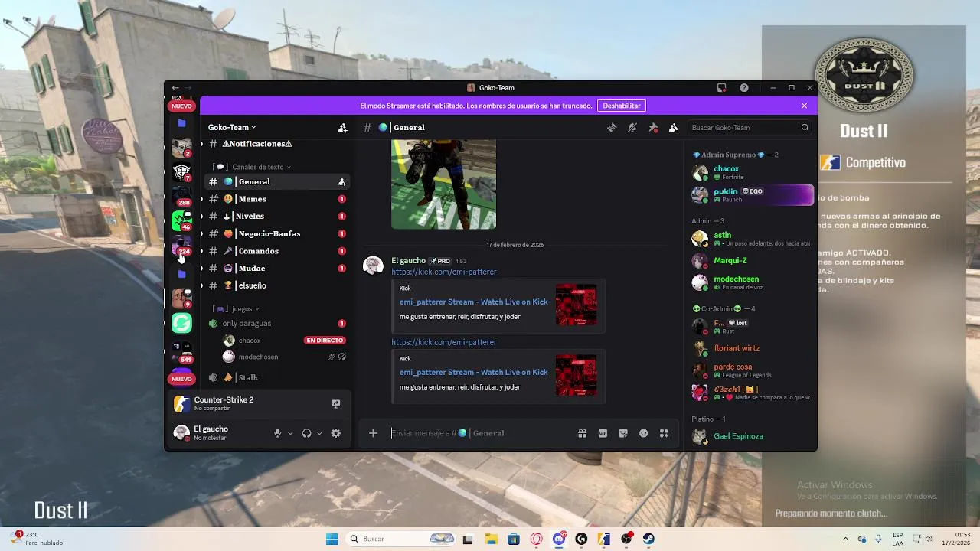Click the back navigation arrow in Discord
This screenshot has height=551, width=980.
tap(175, 88)
